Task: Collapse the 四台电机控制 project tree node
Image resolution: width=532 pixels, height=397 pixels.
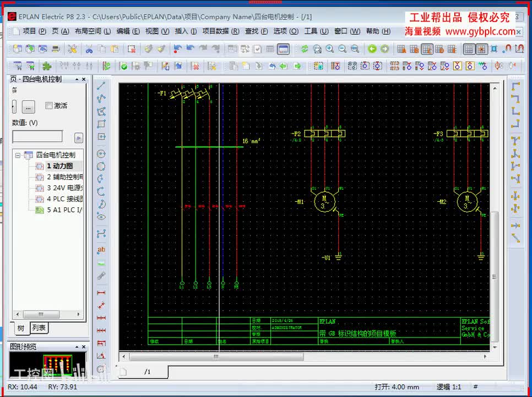Action: click(18, 155)
